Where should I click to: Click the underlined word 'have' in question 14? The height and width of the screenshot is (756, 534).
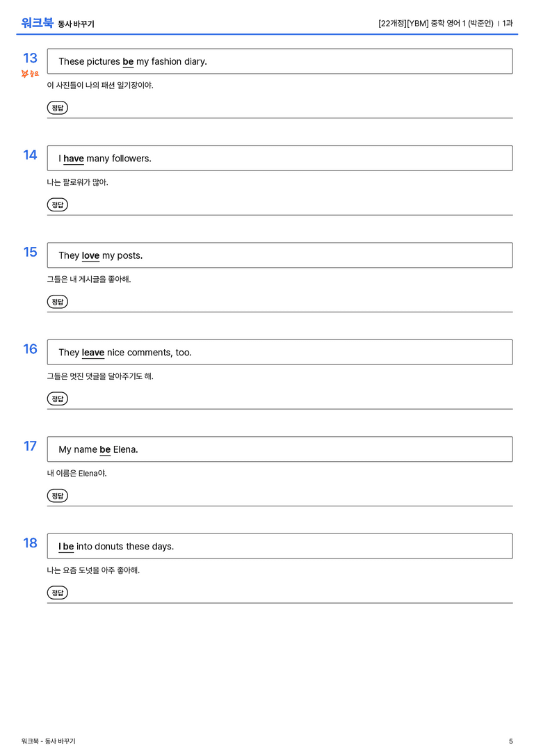pyautogui.click(x=74, y=159)
